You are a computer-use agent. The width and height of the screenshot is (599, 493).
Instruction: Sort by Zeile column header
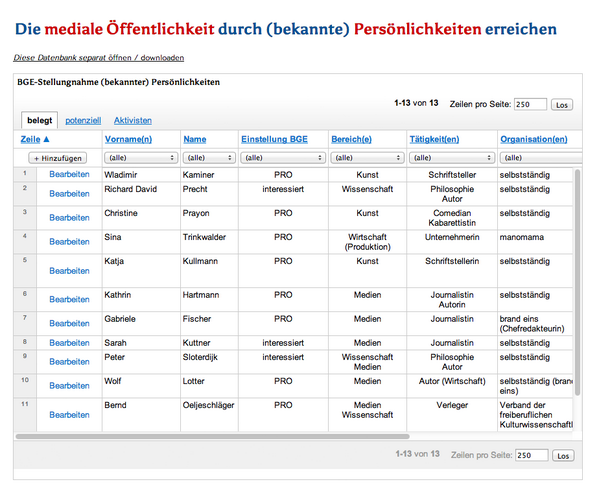[x=30, y=139]
